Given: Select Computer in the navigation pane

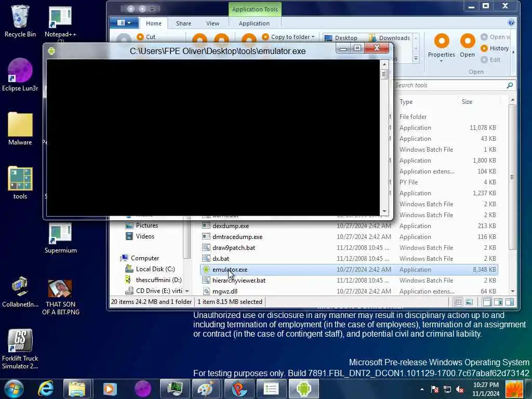Looking at the screenshot, I should click(x=140, y=258).
